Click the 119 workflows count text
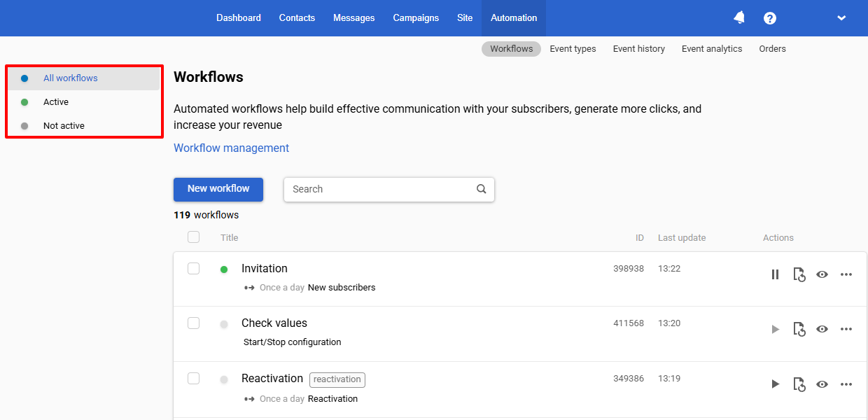 click(x=206, y=216)
